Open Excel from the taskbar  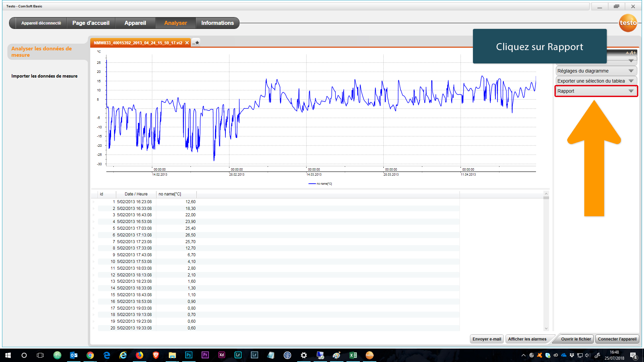353,355
